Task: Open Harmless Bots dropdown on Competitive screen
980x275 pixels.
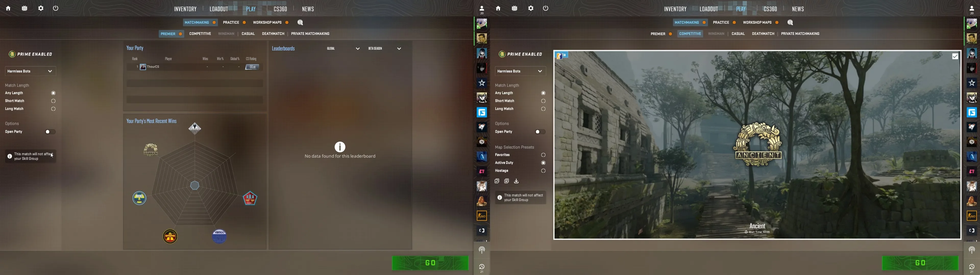Action: click(520, 71)
